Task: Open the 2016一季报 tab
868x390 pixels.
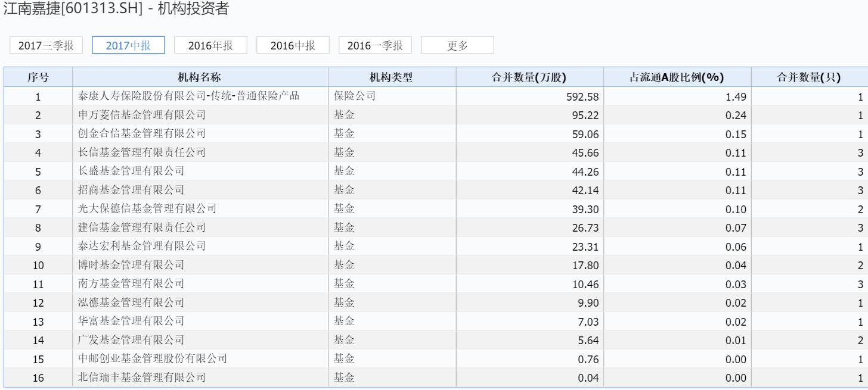Action: coord(375,45)
